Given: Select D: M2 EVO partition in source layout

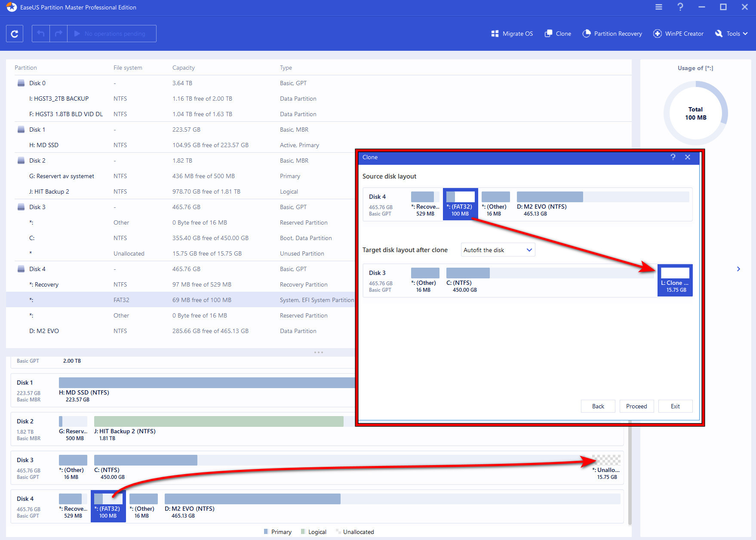Looking at the screenshot, I should click(x=603, y=204).
